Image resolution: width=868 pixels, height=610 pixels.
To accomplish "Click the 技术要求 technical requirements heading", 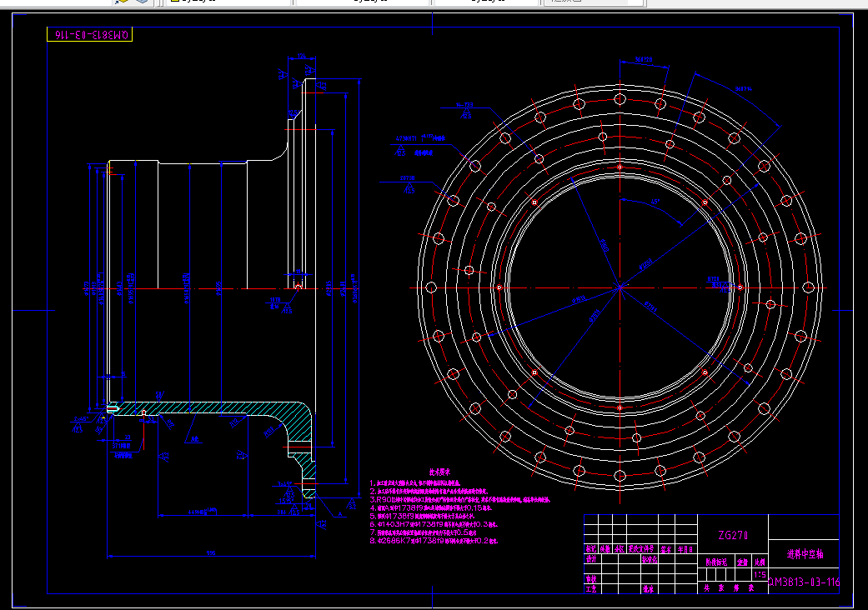I will tap(439, 472).
